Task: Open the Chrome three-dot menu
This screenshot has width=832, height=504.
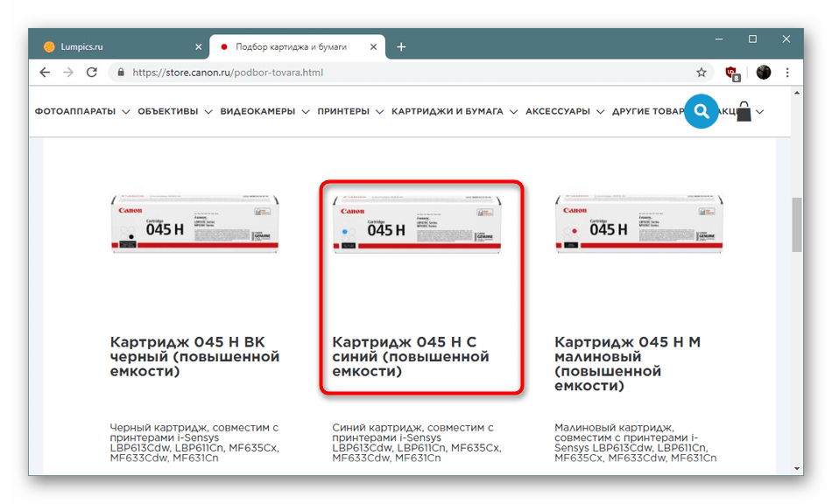Action: [x=787, y=73]
